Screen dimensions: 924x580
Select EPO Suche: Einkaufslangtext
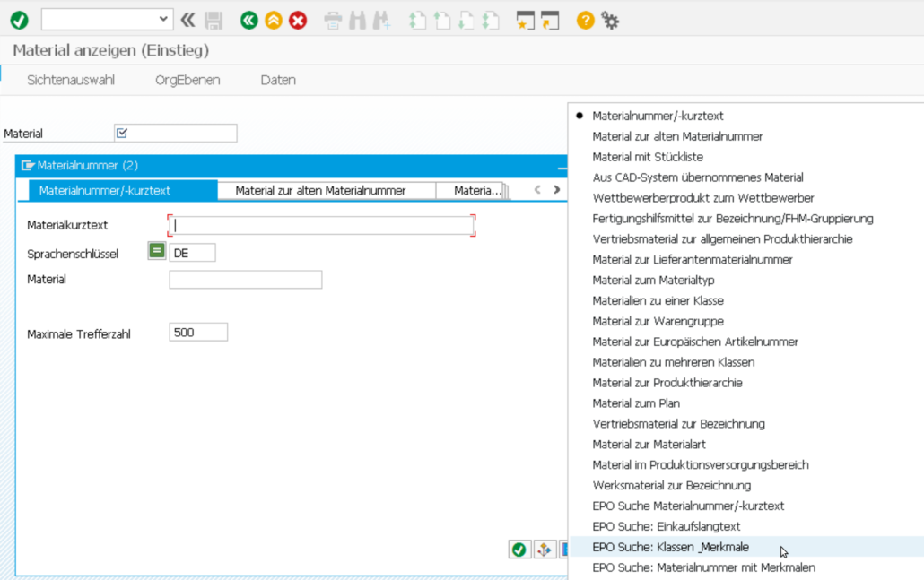666,527
